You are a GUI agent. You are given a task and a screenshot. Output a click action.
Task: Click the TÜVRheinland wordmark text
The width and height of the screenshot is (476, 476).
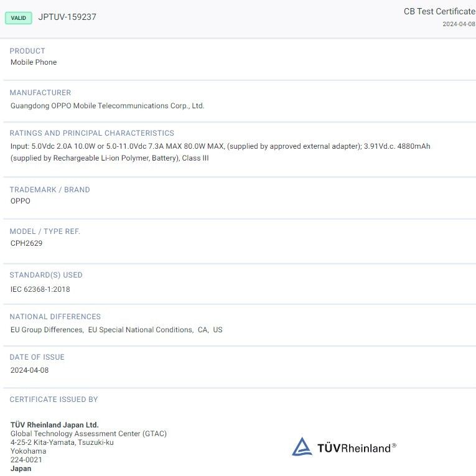pyautogui.click(x=357, y=448)
